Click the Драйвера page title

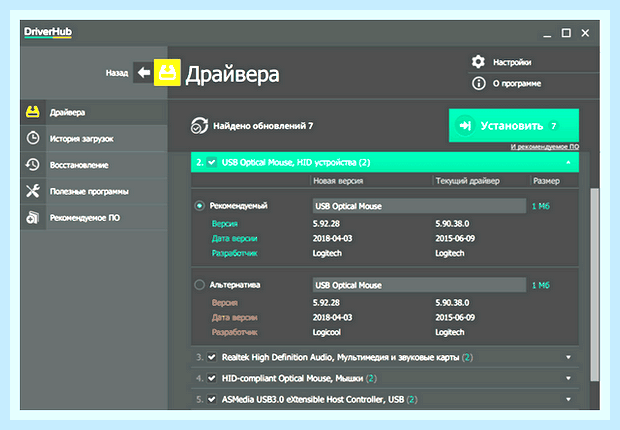click(232, 74)
